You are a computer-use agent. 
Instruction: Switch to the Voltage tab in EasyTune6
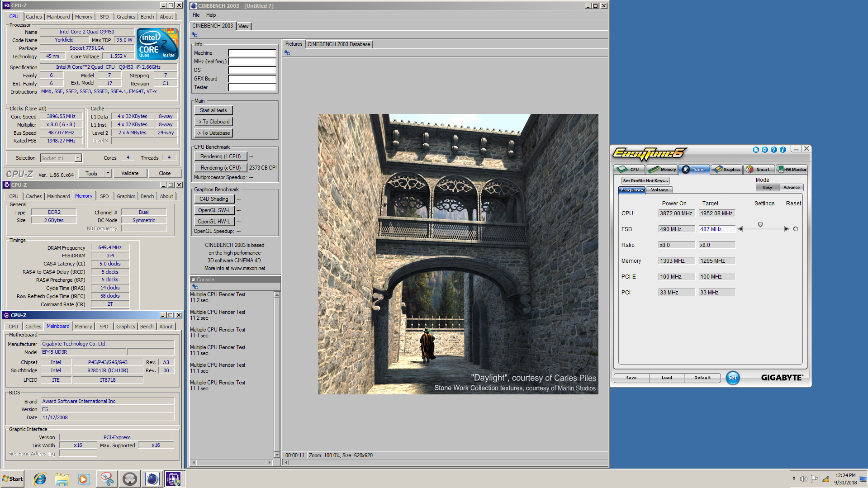coord(659,190)
